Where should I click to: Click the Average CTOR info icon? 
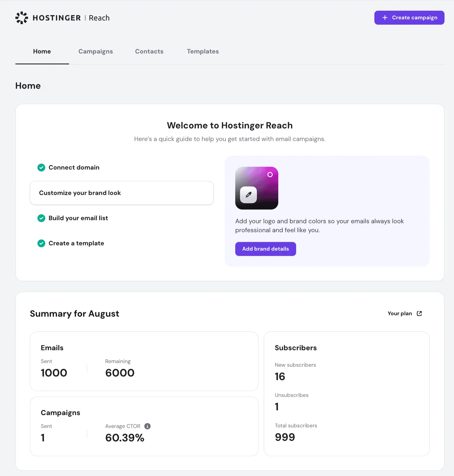tap(148, 426)
